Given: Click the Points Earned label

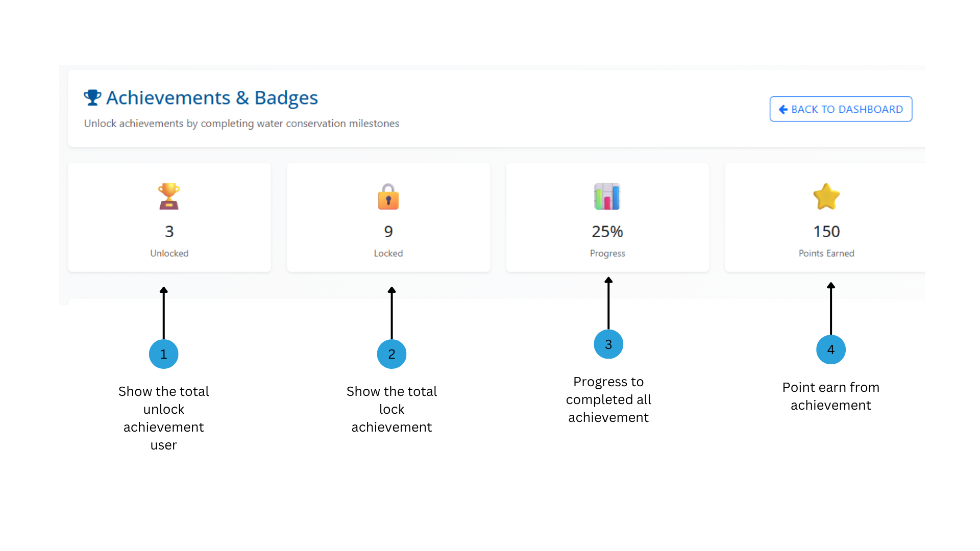Looking at the screenshot, I should click(x=826, y=254).
